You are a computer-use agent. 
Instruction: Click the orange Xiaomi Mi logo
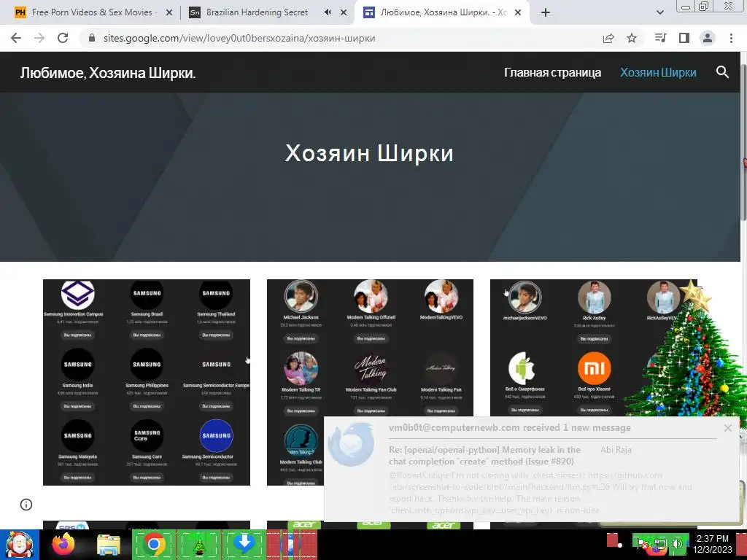(x=594, y=368)
